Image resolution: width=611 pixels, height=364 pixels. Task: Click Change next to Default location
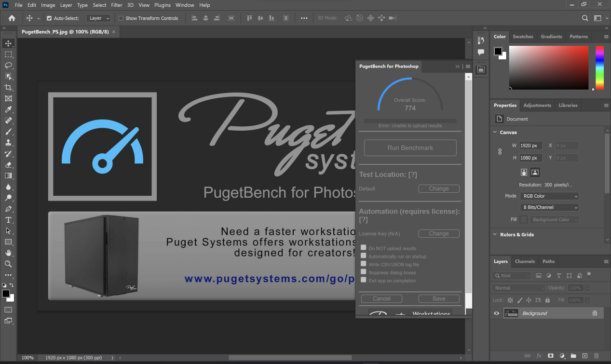pyautogui.click(x=439, y=189)
